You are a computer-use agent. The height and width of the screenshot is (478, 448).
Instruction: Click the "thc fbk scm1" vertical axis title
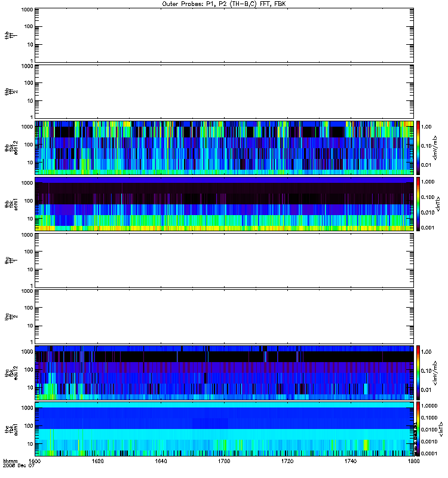pos(11,429)
